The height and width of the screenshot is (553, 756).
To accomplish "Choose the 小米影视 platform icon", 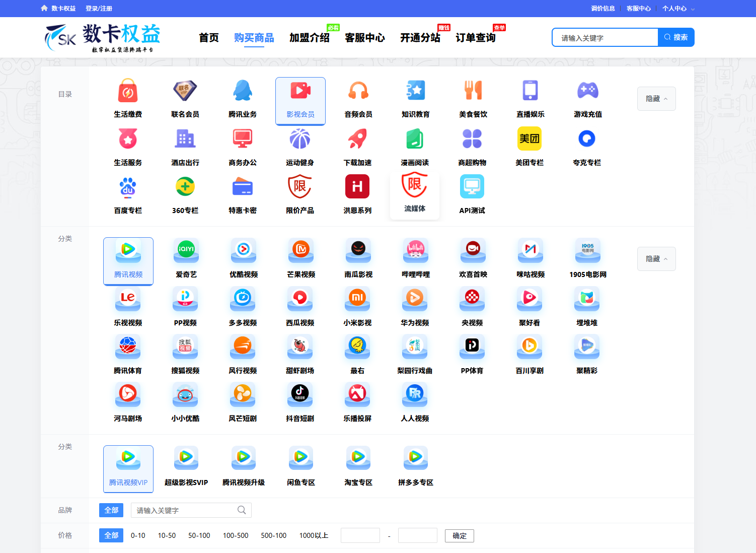I will [x=357, y=299].
